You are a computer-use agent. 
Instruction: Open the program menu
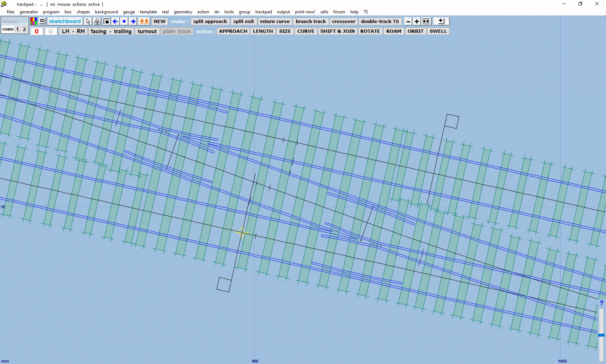pyautogui.click(x=51, y=12)
